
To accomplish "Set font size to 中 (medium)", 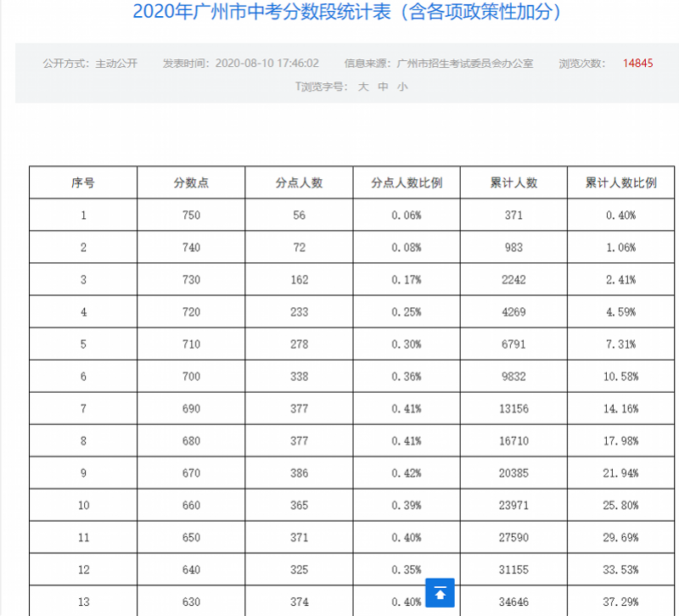I will 383,86.
